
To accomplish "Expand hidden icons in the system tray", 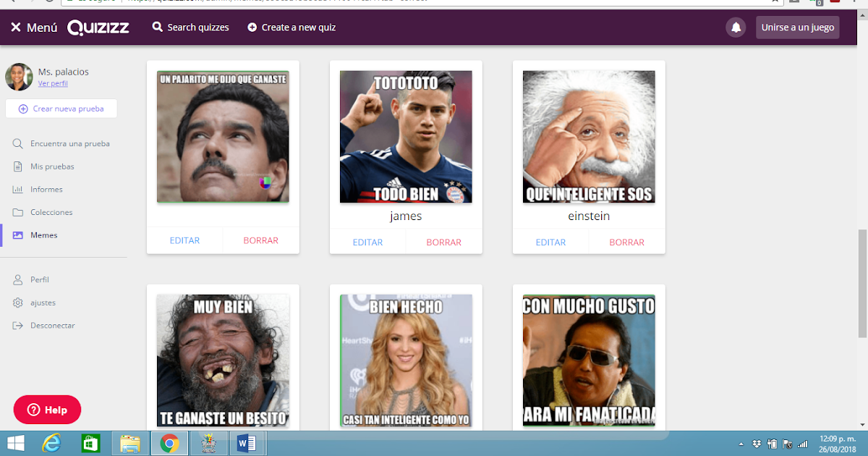I will point(741,444).
